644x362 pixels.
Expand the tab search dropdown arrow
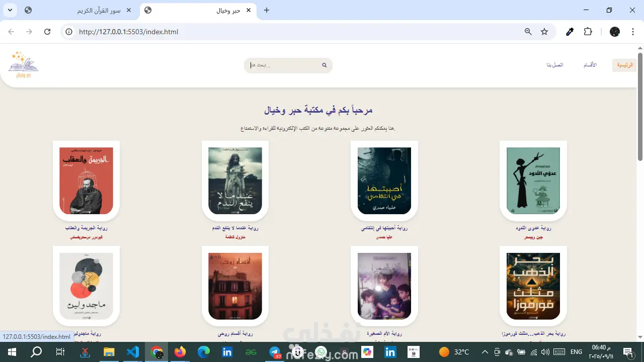(x=10, y=10)
